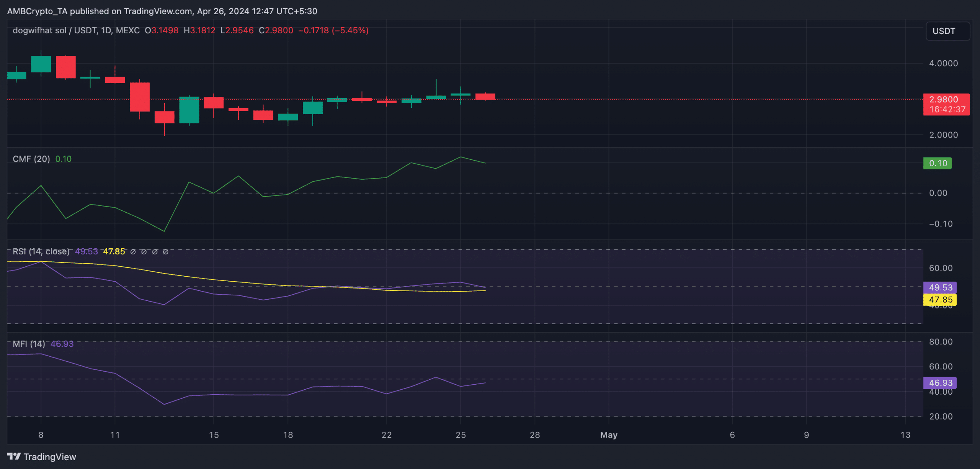Click the 4.0000 price axis label
Screen dimensions: 980x469
click(x=944, y=63)
